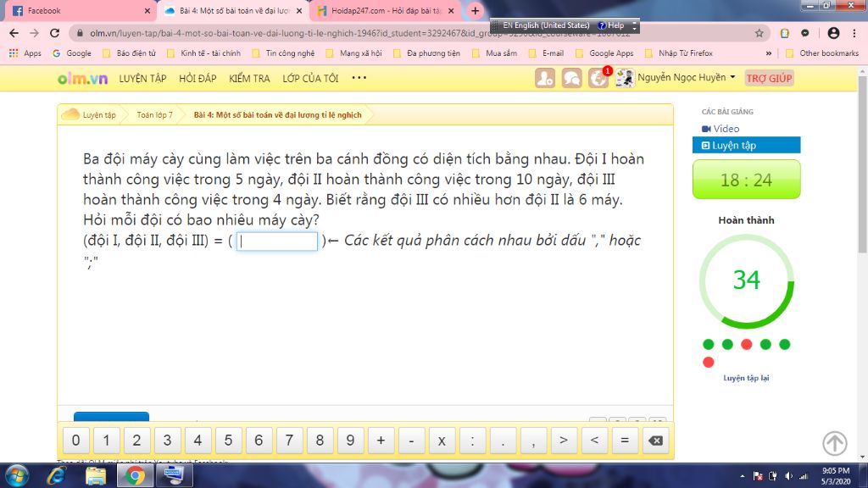Click the cloud icon beside Luyện tập breadcrumb

pyautogui.click(x=70, y=114)
